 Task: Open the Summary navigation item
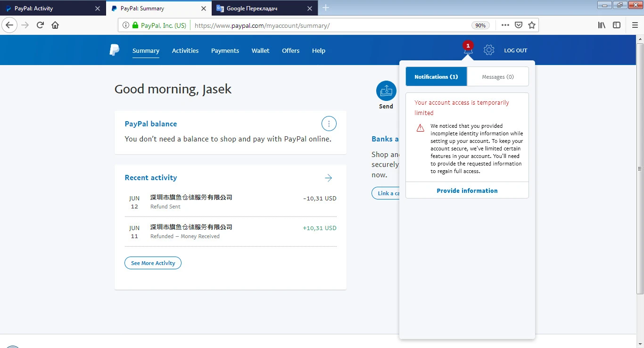click(146, 51)
